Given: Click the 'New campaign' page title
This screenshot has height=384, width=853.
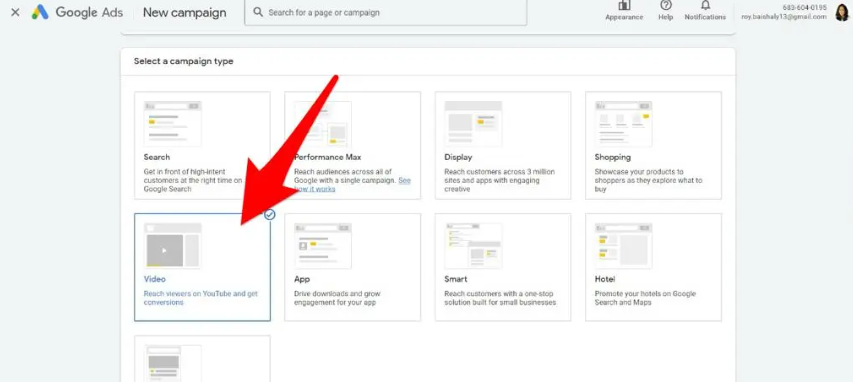Looking at the screenshot, I should [184, 13].
